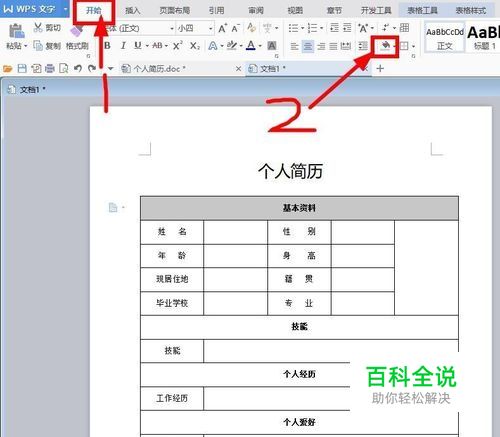Toggle subscript X₂ formatting
Image resolution: width=500 pixels, height=437 pixels.
pos(195,46)
